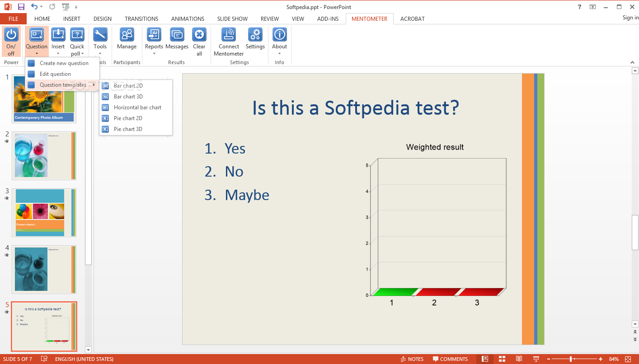Open the FILE tab
639x364 pixels.
tap(13, 19)
